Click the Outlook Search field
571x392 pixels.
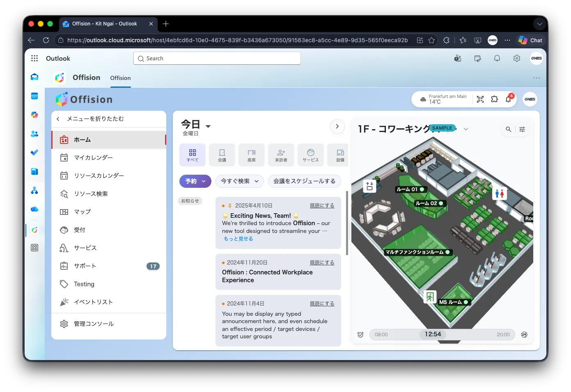[217, 58]
